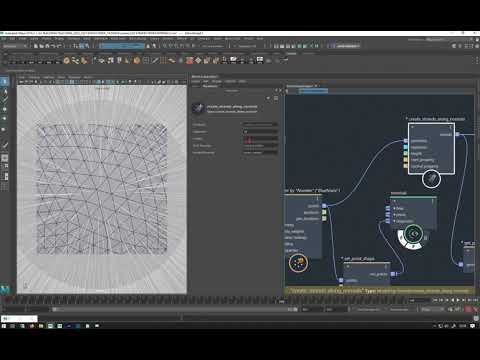Screen dimensions: 480x360
Task: Activate the Scale tool in toolbox
Action: tap(4, 129)
